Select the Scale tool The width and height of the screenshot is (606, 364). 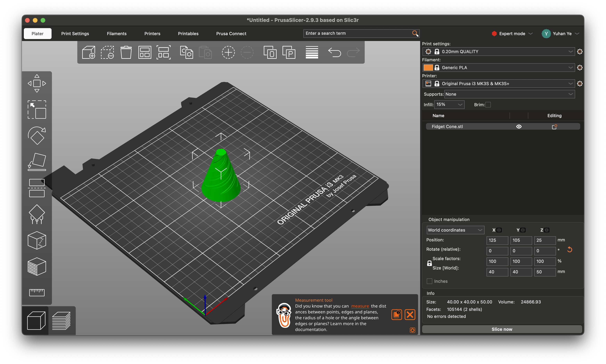pos(37,110)
